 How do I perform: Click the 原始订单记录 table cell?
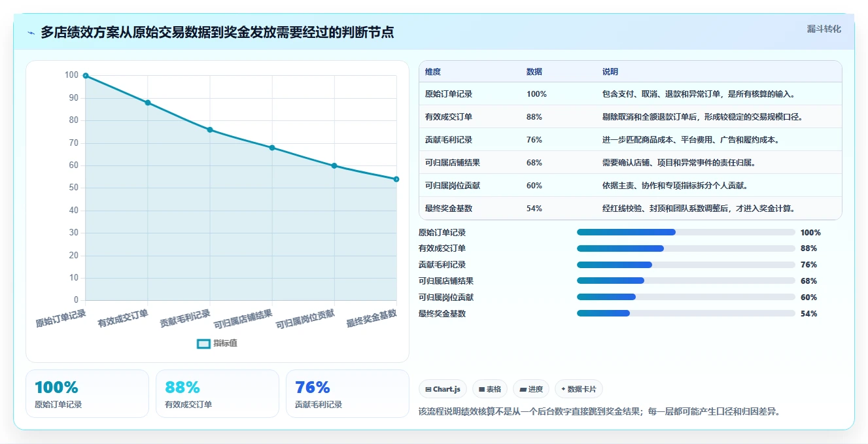(449, 94)
